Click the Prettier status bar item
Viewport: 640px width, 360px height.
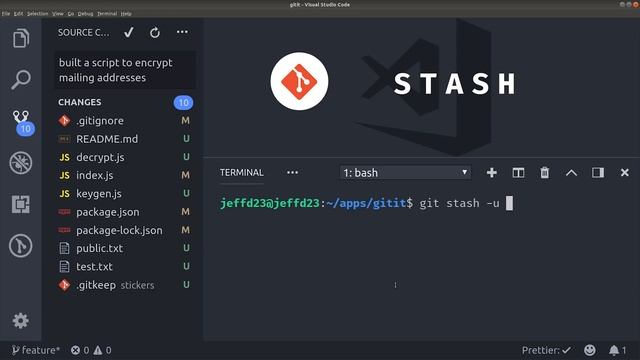click(x=546, y=350)
